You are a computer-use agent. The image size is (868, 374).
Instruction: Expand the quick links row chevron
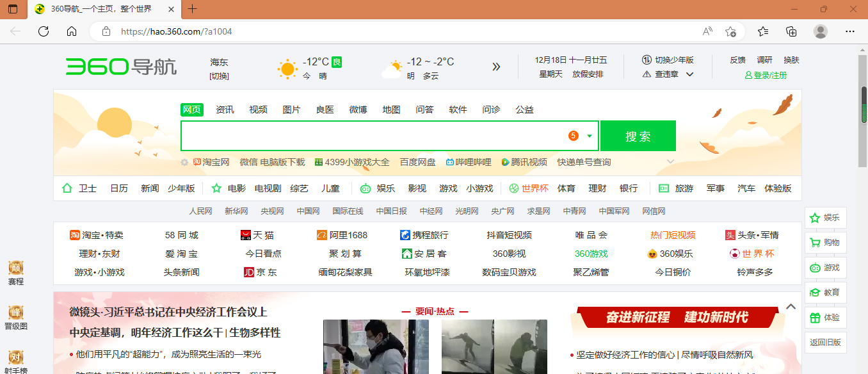[x=670, y=162]
